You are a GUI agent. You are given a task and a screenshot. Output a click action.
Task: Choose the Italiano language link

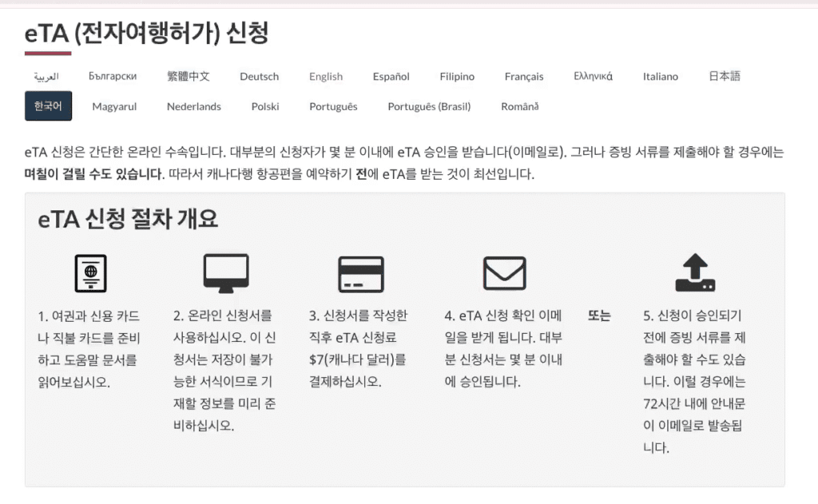pyautogui.click(x=660, y=77)
